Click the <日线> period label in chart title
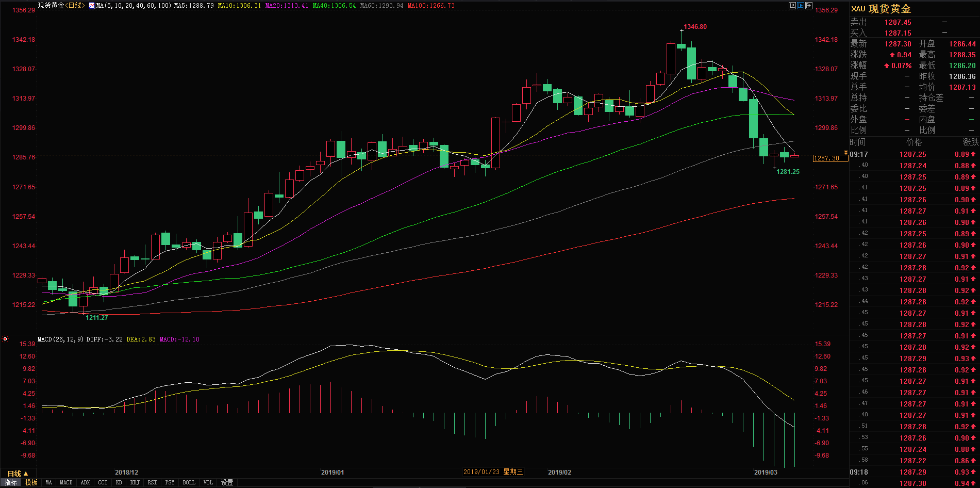 point(75,6)
